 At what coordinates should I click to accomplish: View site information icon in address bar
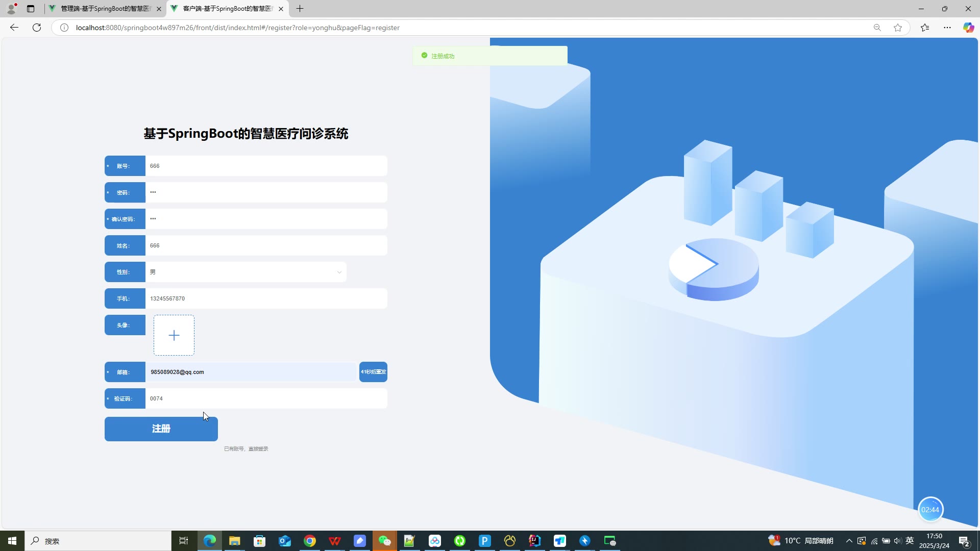[64, 28]
